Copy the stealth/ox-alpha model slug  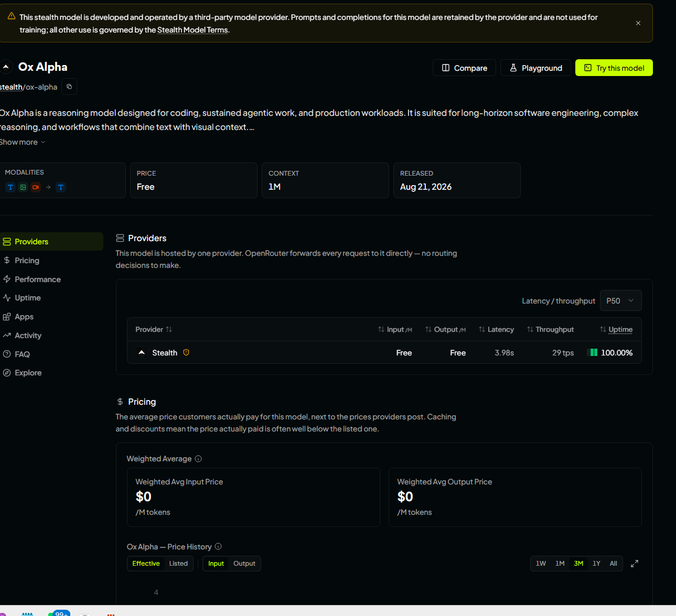pos(69,87)
